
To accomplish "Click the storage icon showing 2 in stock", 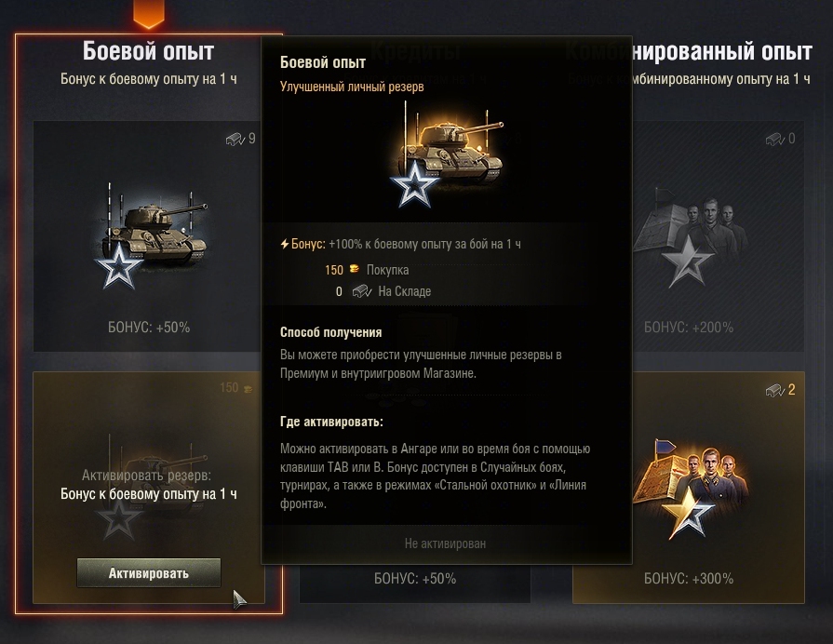I will coord(775,391).
